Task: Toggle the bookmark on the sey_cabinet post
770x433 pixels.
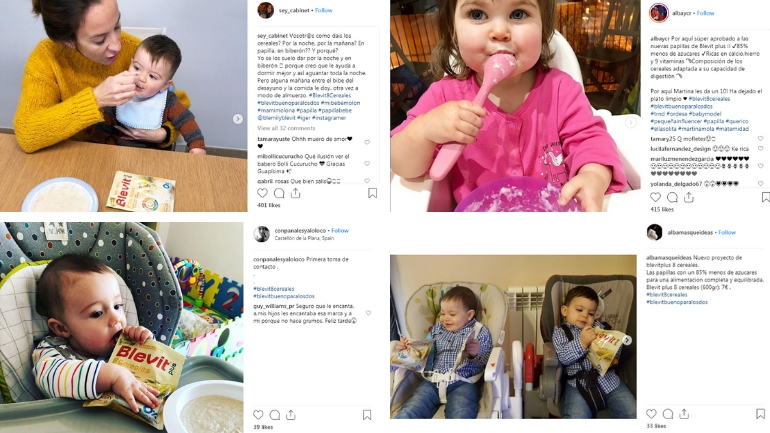Action: click(373, 193)
